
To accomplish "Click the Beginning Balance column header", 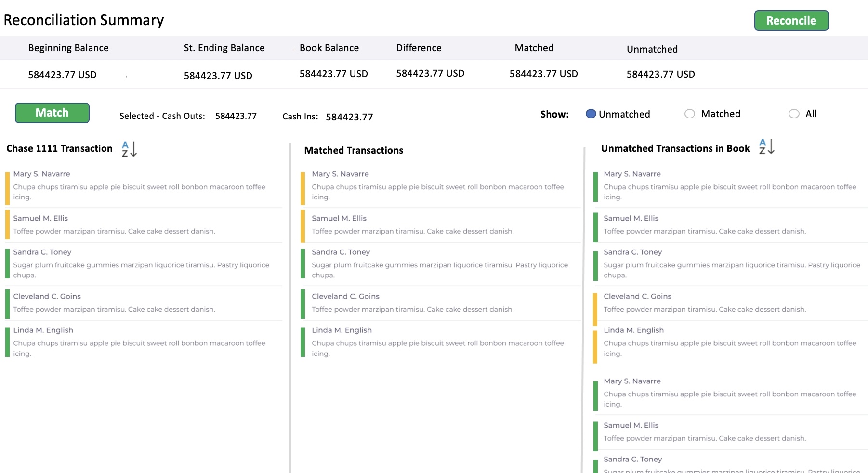I will point(68,48).
